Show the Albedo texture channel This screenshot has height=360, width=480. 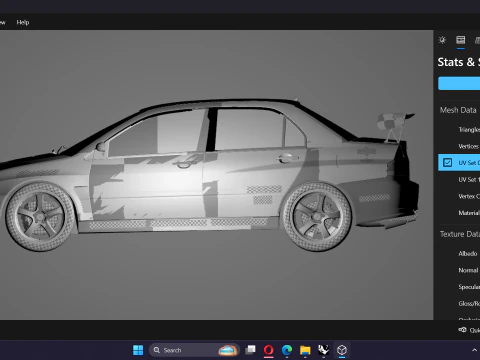pos(468,254)
